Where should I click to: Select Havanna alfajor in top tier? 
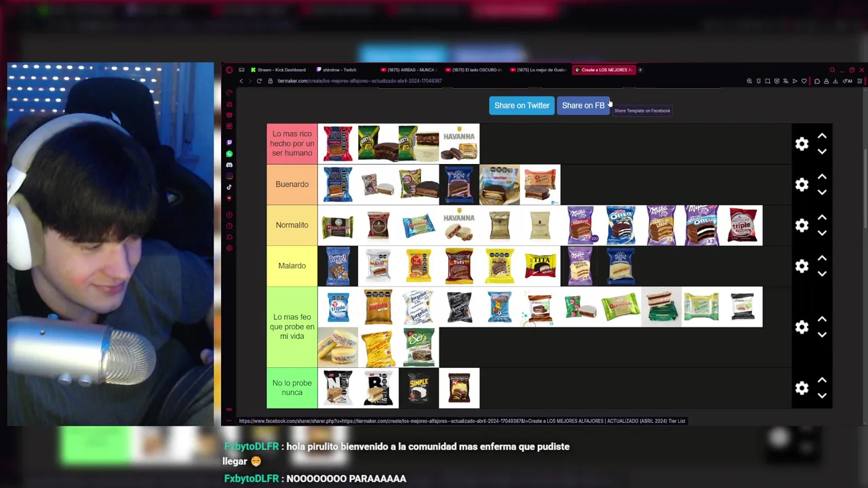(459, 144)
